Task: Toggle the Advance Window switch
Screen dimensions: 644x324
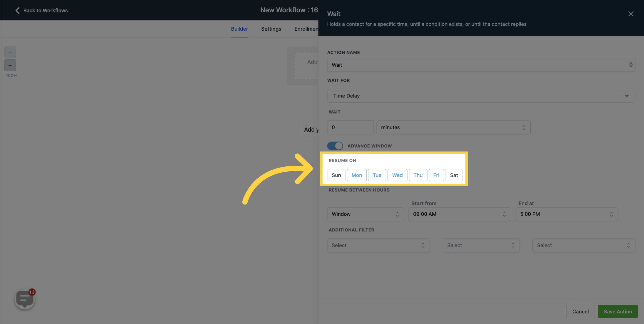Action: pyautogui.click(x=335, y=146)
